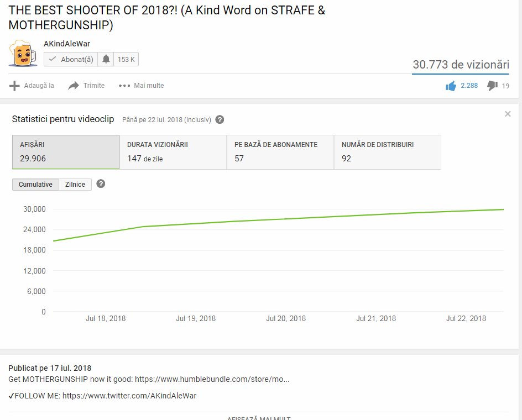The image size is (522, 420).
Task: Toggle the Abonat(ă) subscribed button
Action: [71, 59]
